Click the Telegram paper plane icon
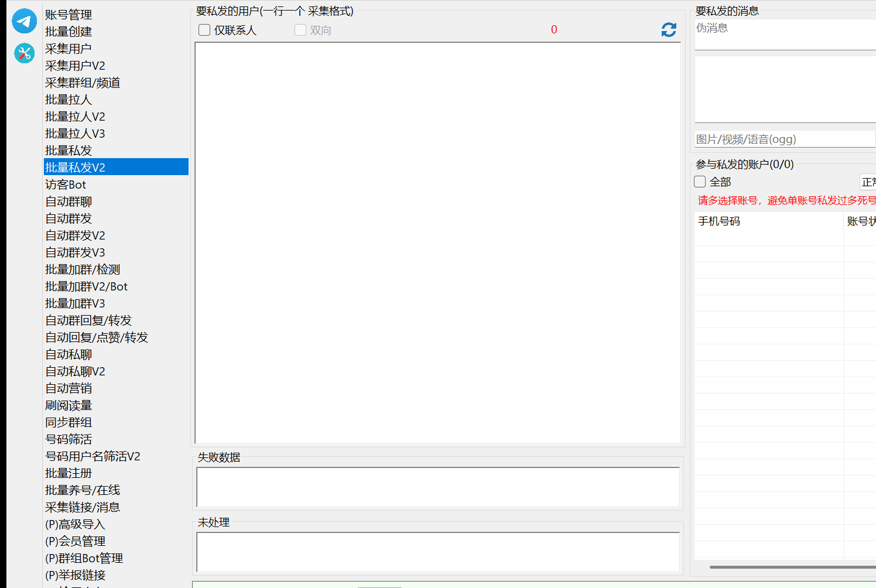The height and width of the screenshot is (588, 876). [x=24, y=21]
